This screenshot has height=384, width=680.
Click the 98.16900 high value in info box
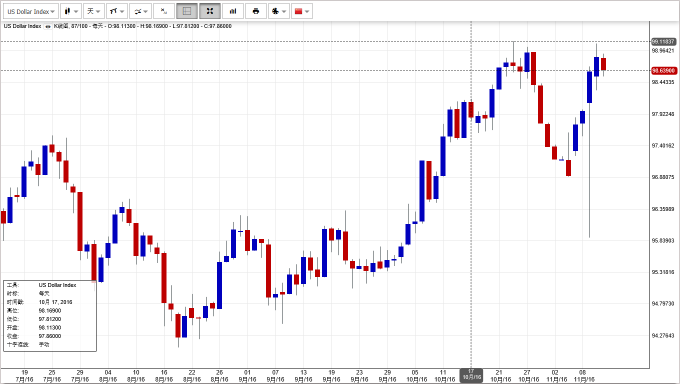click(x=50, y=311)
